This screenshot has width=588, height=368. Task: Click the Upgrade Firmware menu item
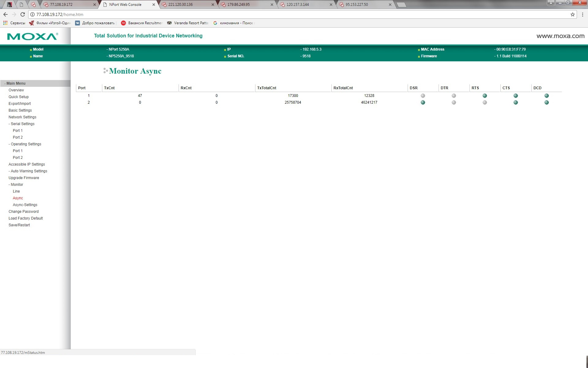click(x=24, y=178)
